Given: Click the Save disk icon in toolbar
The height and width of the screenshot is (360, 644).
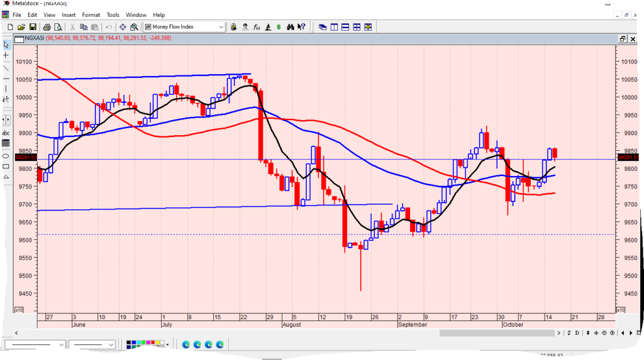Looking at the screenshot, I should [33, 27].
